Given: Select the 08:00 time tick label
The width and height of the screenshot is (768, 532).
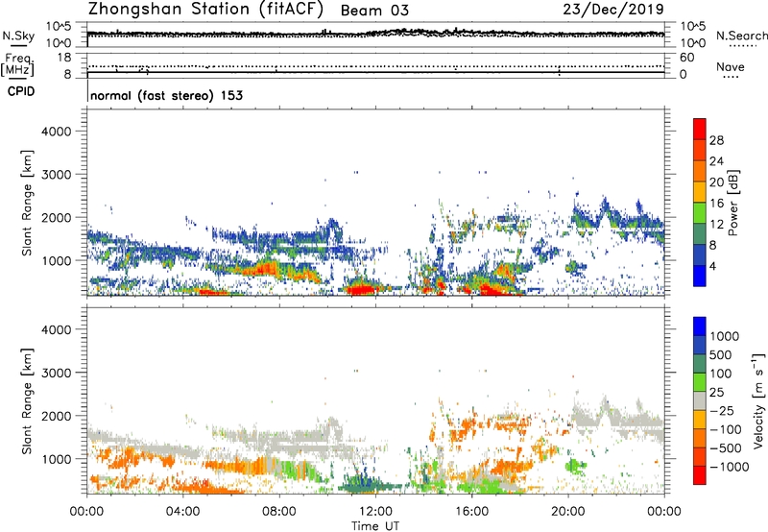Looking at the screenshot, I should tap(279, 512).
